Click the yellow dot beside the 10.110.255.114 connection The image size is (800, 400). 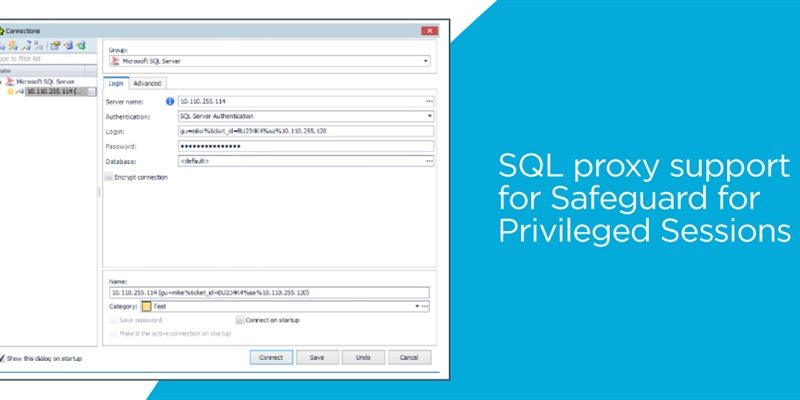(10, 92)
